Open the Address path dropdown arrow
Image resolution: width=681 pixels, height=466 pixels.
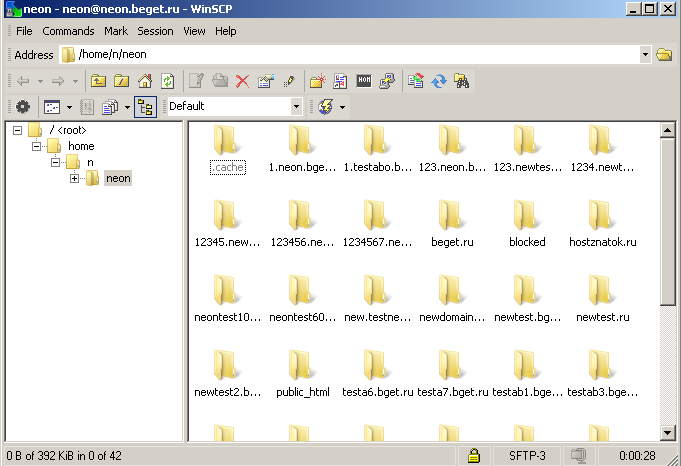pyautogui.click(x=645, y=54)
